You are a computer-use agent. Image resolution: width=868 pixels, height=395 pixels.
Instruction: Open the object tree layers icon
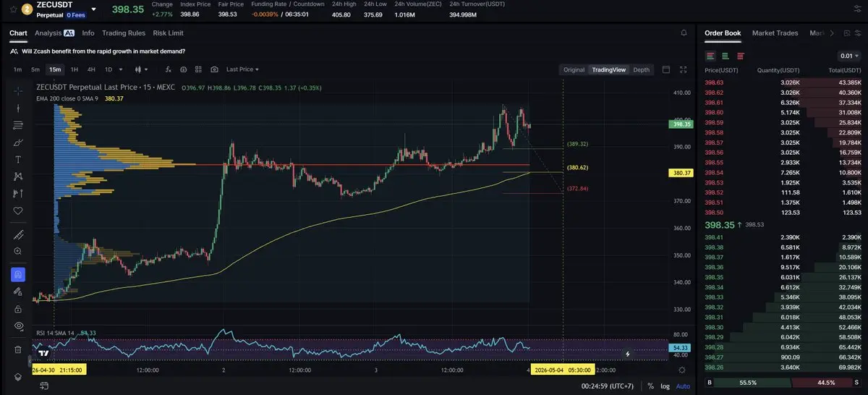(x=18, y=378)
